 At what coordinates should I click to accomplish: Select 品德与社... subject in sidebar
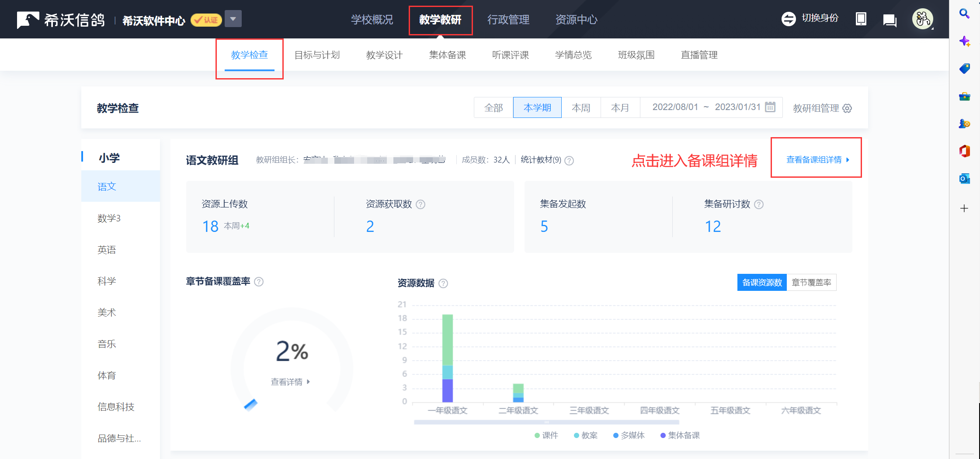[121, 438]
